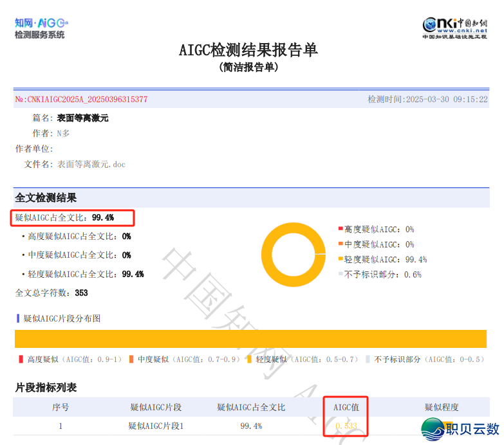The height and width of the screenshot is (445, 504).
Task: Select red 高度疑似AIGC: 0% chart legend swatch
Action: click(x=341, y=230)
